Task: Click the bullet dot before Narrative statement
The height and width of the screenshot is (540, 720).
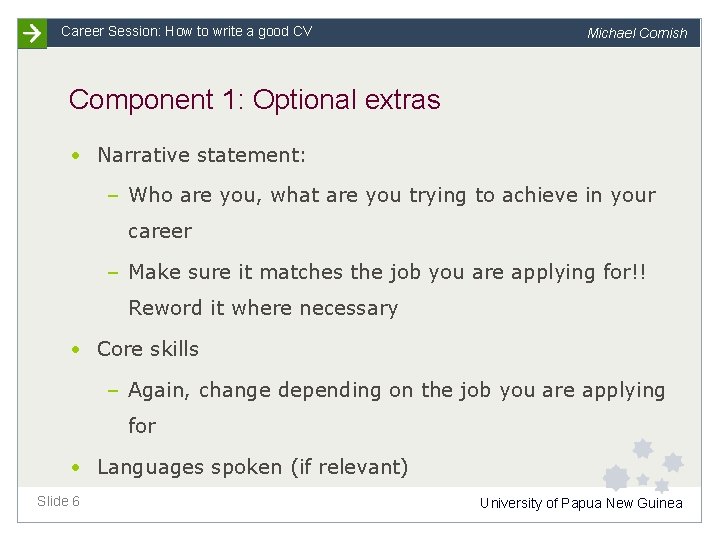Action: pyautogui.click(x=76, y=155)
